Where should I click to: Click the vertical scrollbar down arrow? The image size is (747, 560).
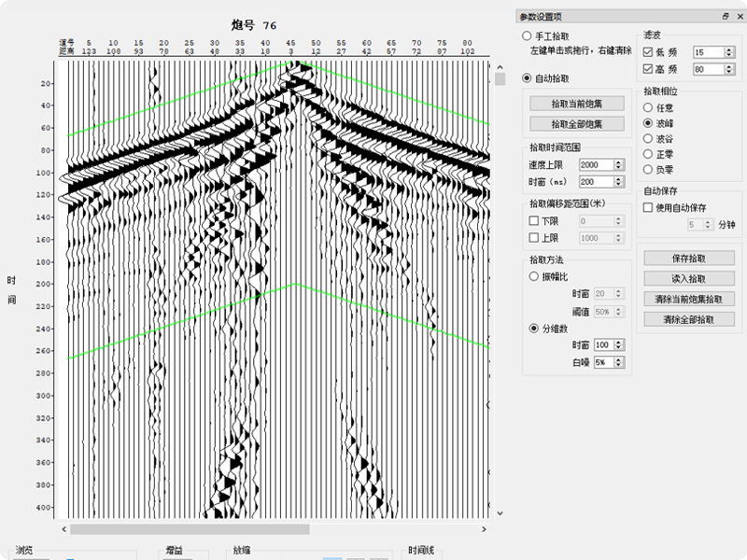click(500, 513)
